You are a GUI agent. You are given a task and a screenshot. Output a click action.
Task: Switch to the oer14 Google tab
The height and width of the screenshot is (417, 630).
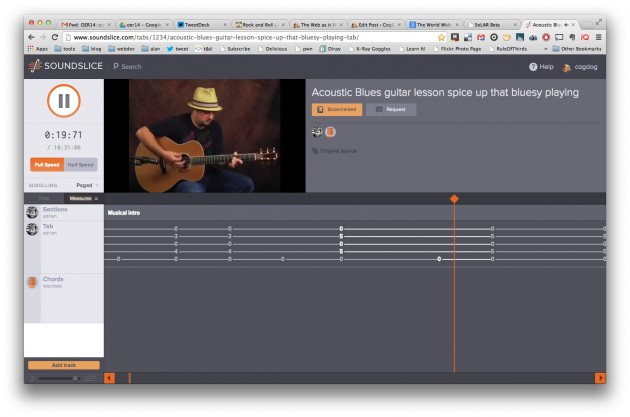point(144,25)
